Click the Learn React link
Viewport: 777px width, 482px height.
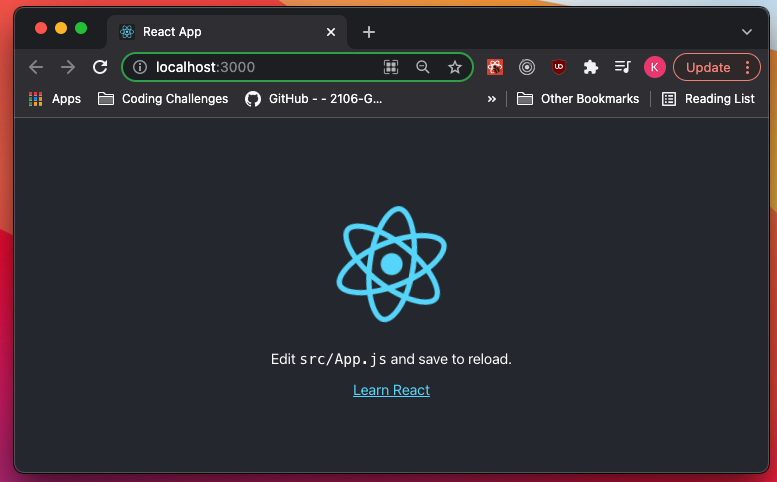[391, 390]
